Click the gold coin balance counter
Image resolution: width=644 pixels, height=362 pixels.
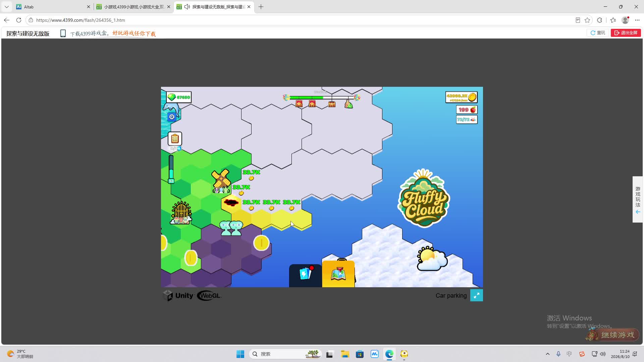pyautogui.click(x=462, y=97)
